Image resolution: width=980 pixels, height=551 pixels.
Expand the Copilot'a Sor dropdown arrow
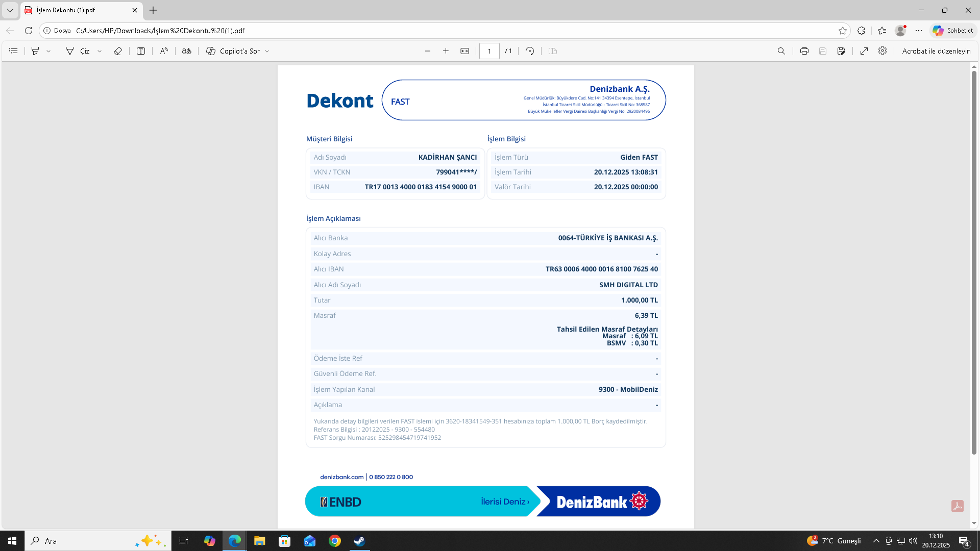pyautogui.click(x=267, y=51)
